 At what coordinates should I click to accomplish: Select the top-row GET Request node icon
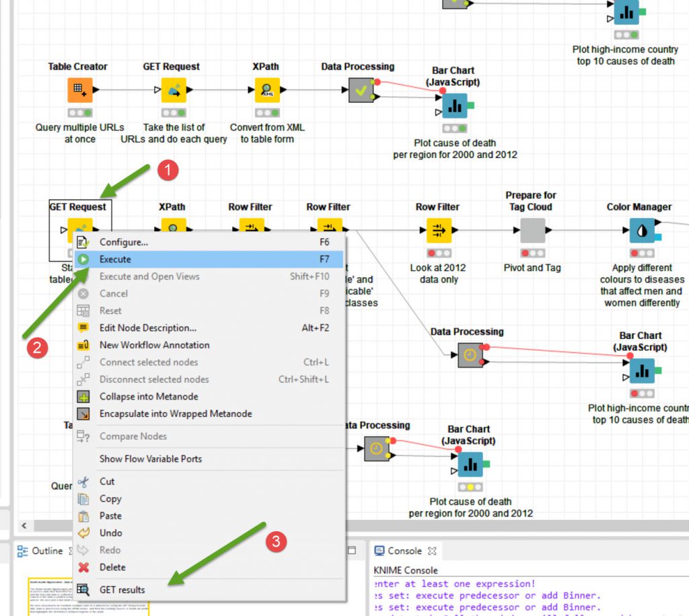point(173,89)
